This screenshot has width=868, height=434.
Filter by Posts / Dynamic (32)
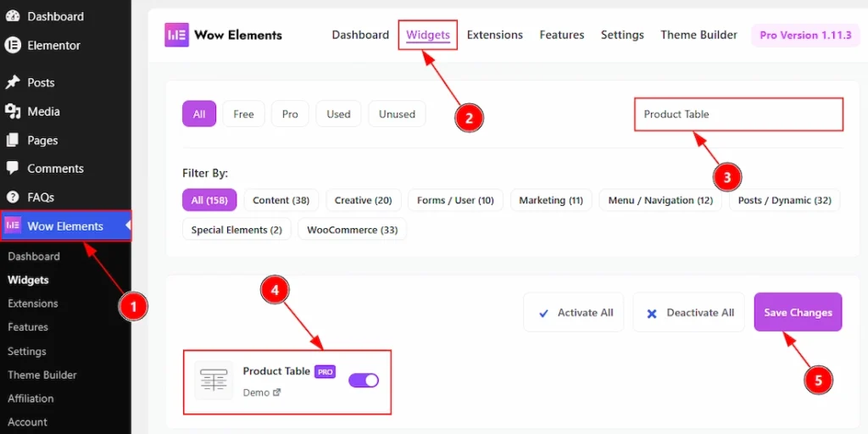[x=784, y=200]
